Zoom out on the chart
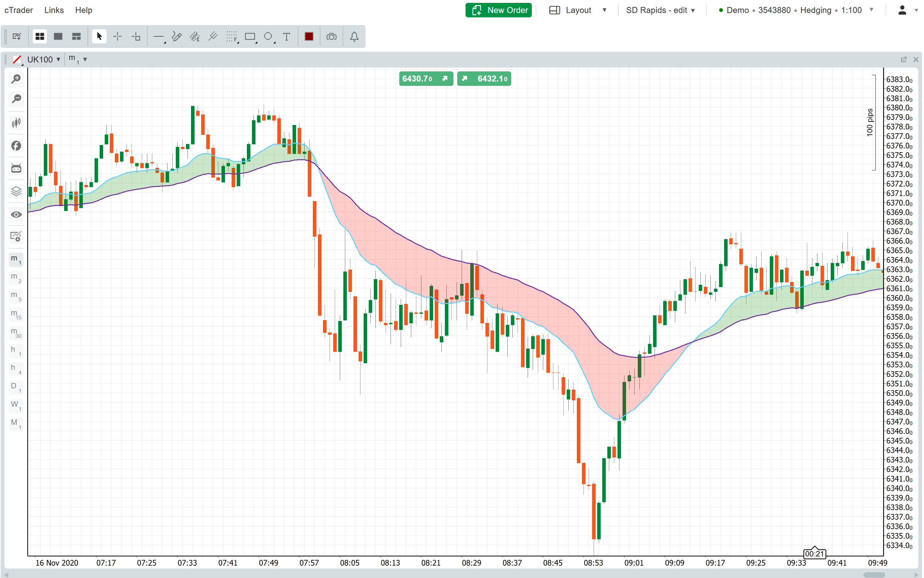The image size is (924, 578). point(16,99)
